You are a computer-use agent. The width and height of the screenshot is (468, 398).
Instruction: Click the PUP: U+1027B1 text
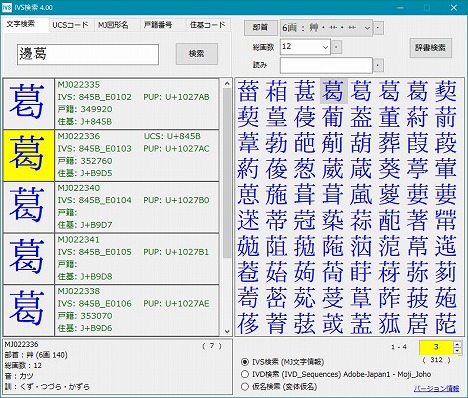(176, 252)
